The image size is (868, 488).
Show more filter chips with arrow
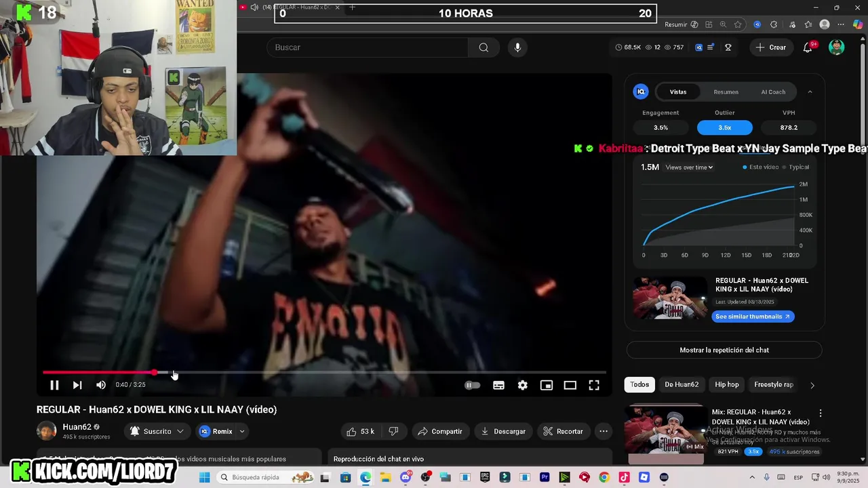pos(812,385)
